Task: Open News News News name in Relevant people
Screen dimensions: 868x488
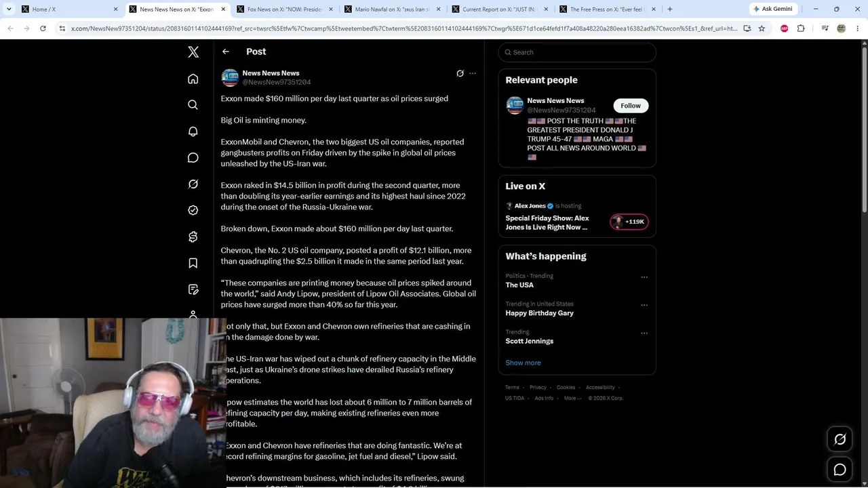Action: tap(555, 101)
